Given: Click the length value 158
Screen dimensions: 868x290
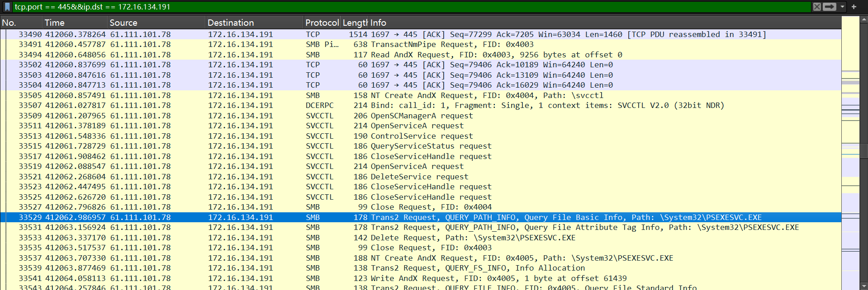Looking at the screenshot, I should click(360, 95).
